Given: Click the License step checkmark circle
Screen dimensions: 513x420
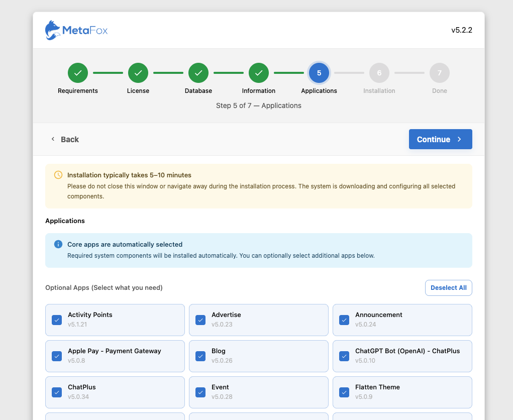Looking at the screenshot, I should (x=138, y=73).
